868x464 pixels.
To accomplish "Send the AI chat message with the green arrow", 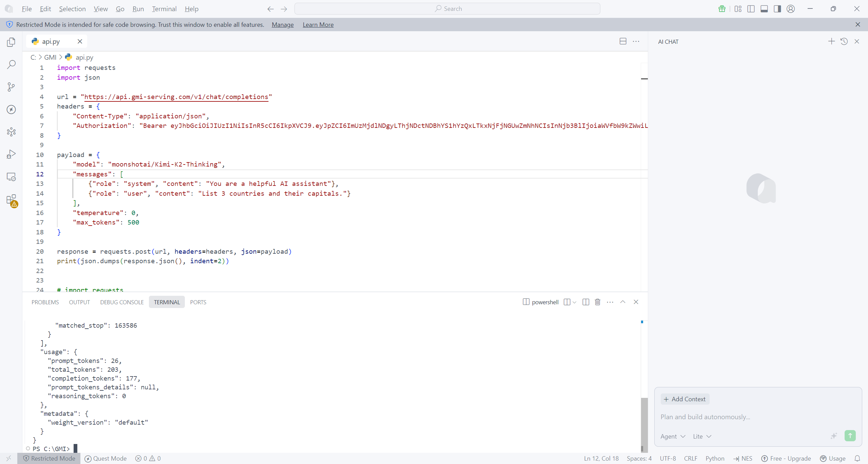I will 850,436.
